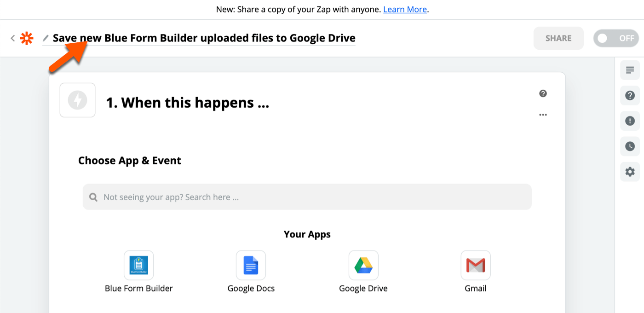Open the step options three-dot menu
The width and height of the screenshot is (644, 313).
click(x=543, y=115)
